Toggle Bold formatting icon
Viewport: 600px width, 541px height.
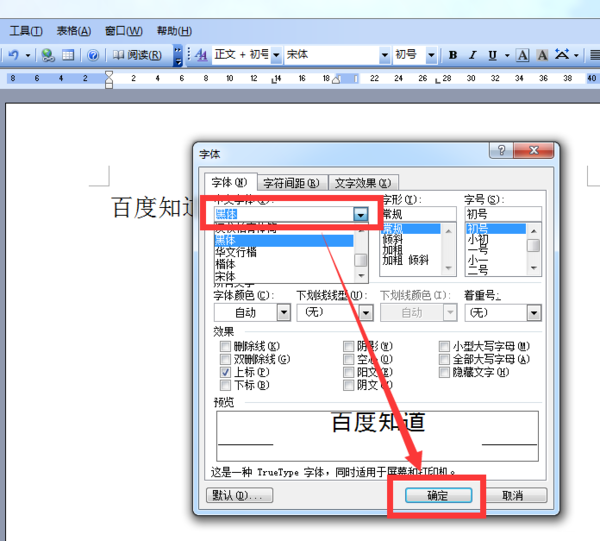453,55
